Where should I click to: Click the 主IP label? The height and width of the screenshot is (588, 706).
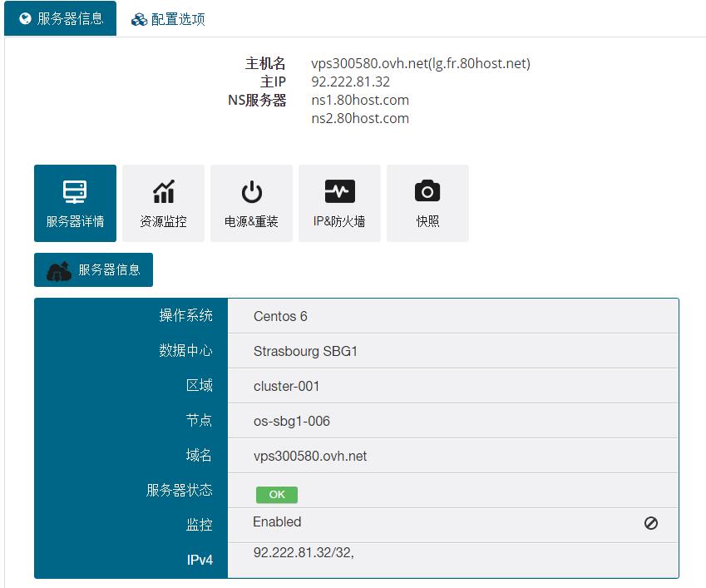pyautogui.click(x=273, y=82)
